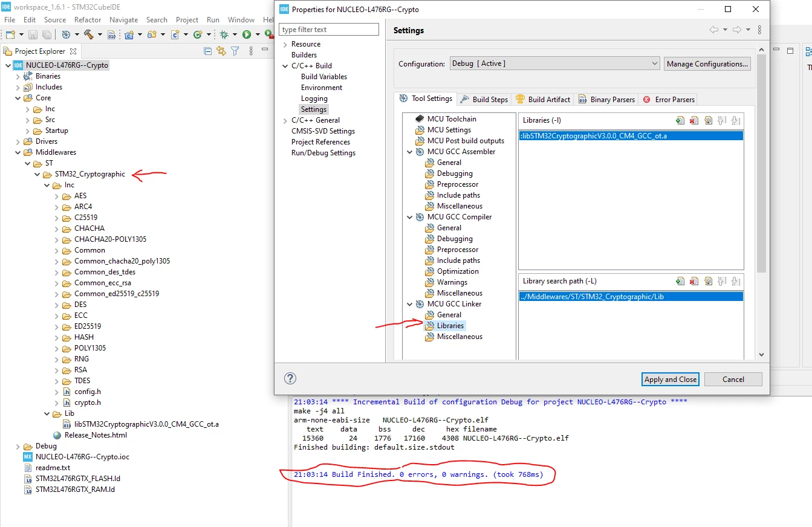
Task: Click the New Class green C icon
Action: coord(197,35)
